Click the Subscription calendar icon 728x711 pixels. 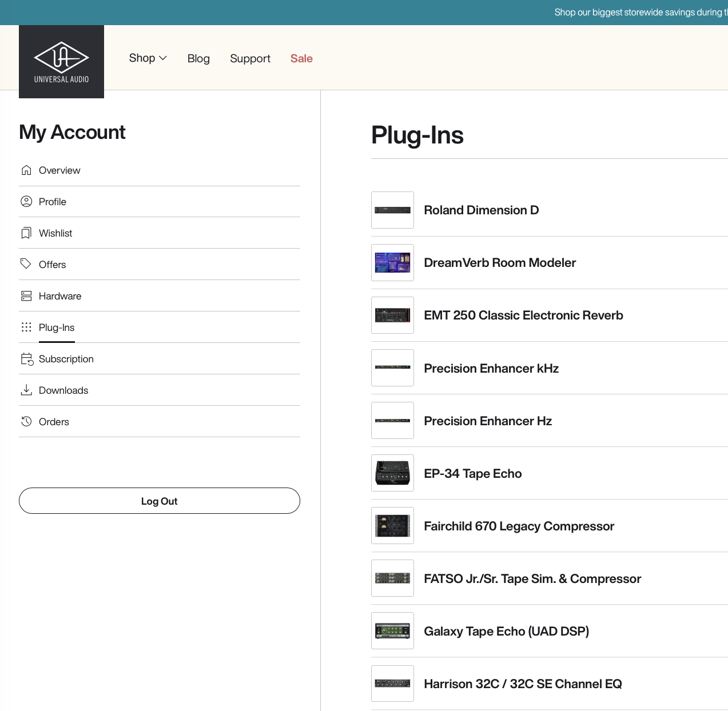tap(27, 359)
